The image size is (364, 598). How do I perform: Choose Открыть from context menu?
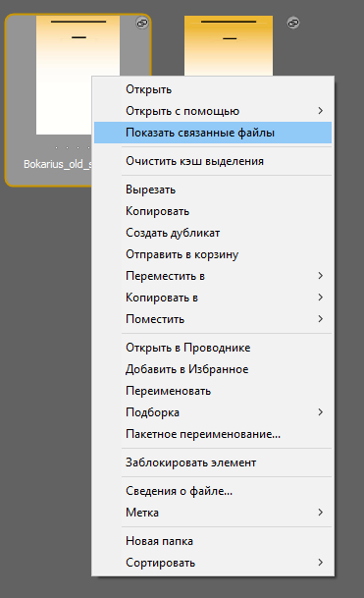[x=213, y=89]
